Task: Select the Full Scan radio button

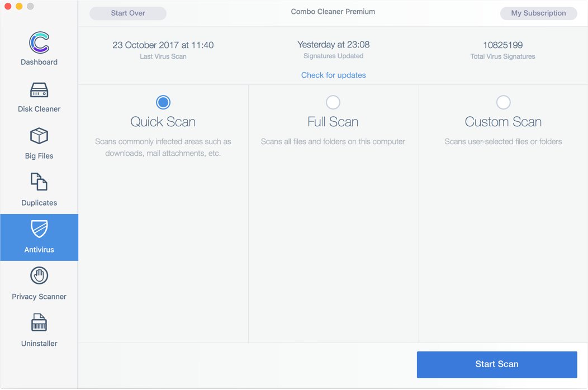Action: tap(333, 102)
